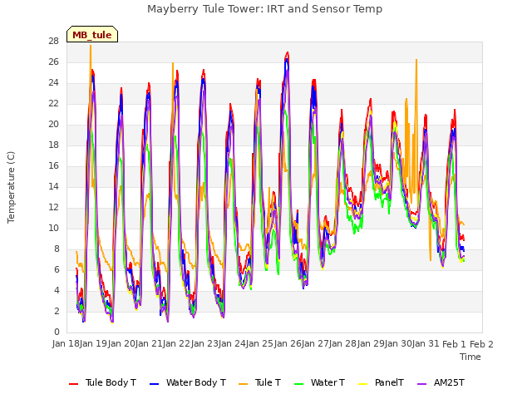Click the Jan 27 x-axis tick label

click(x=315, y=344)
